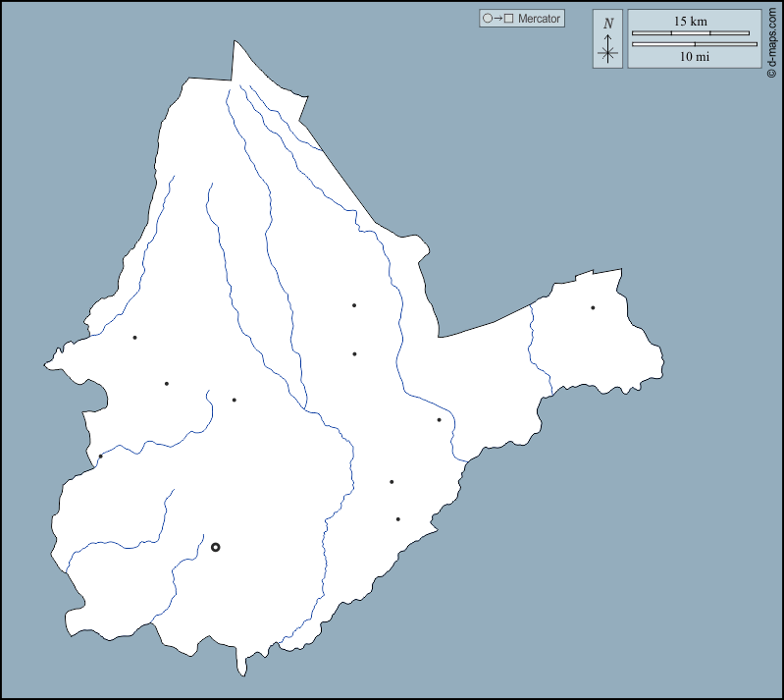Click the city dot beside the eastern river bend
The image size is (784, 700).
pyautogui.click(x=439, y=420)
